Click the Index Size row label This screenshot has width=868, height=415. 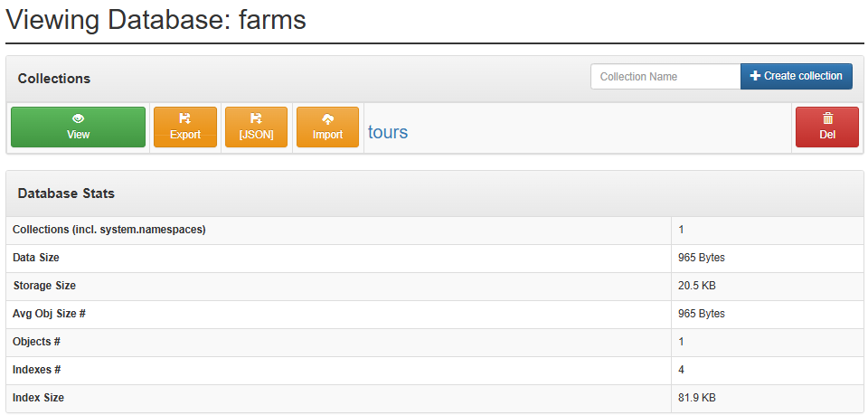pos(39,398)
